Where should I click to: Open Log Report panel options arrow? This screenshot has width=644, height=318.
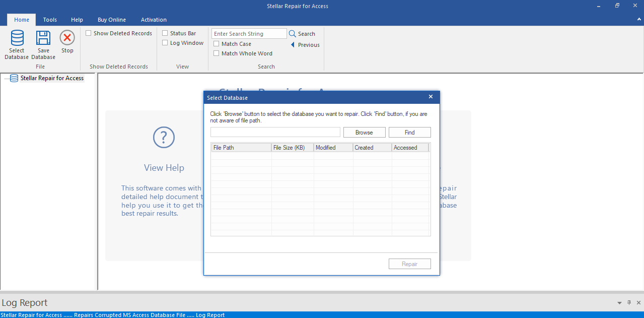pos(619,303)
